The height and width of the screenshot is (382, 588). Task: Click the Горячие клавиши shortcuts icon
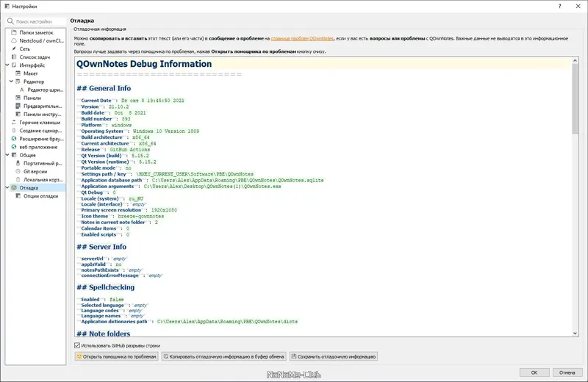point(14,122)
